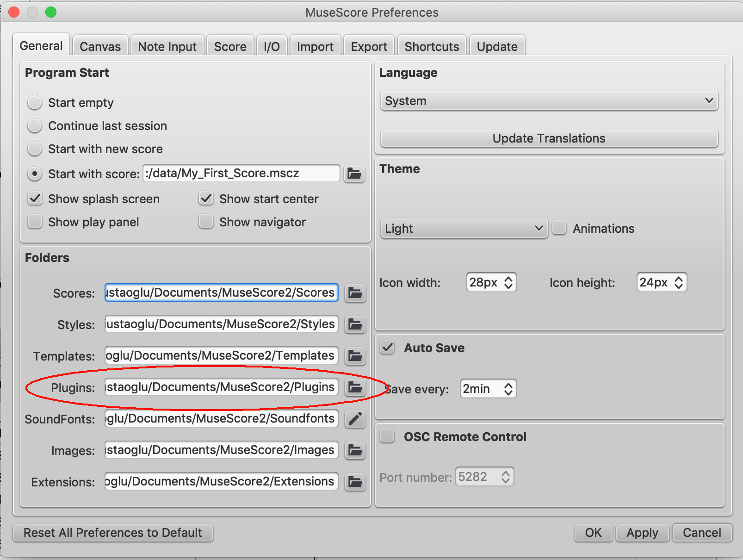Click the start score path field
743x560 pixels.
241,173
